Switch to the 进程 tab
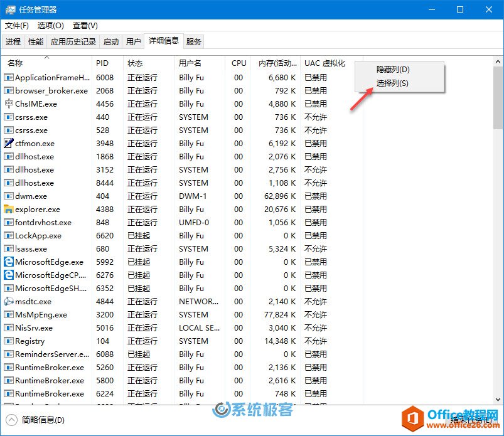 (x=13, y=42)
